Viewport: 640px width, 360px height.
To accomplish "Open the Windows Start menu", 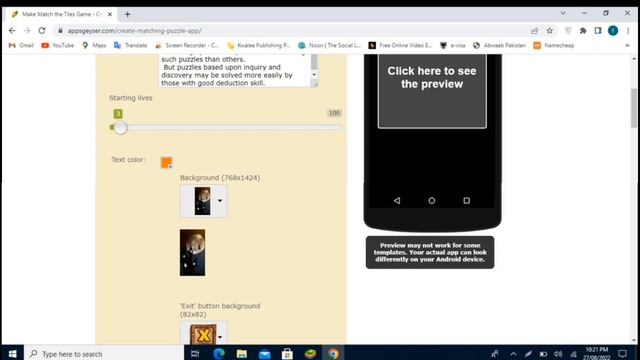I will click(12, 353).
